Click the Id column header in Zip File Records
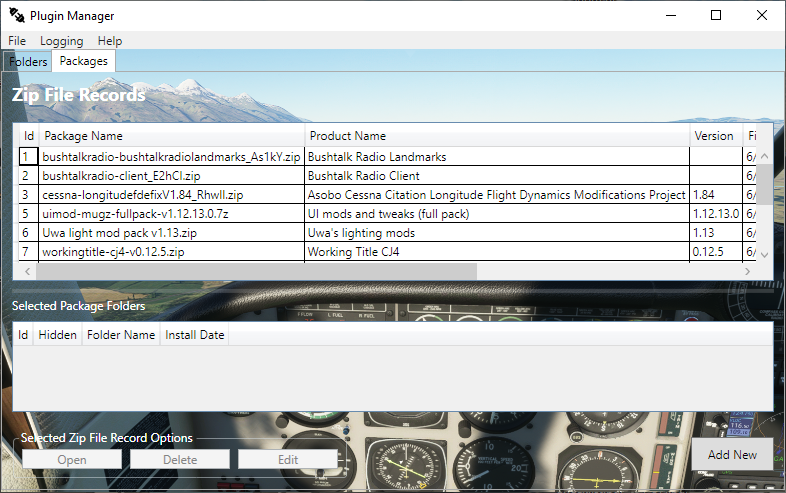Screen dimensions: 786x493 [x=29, y=136]
